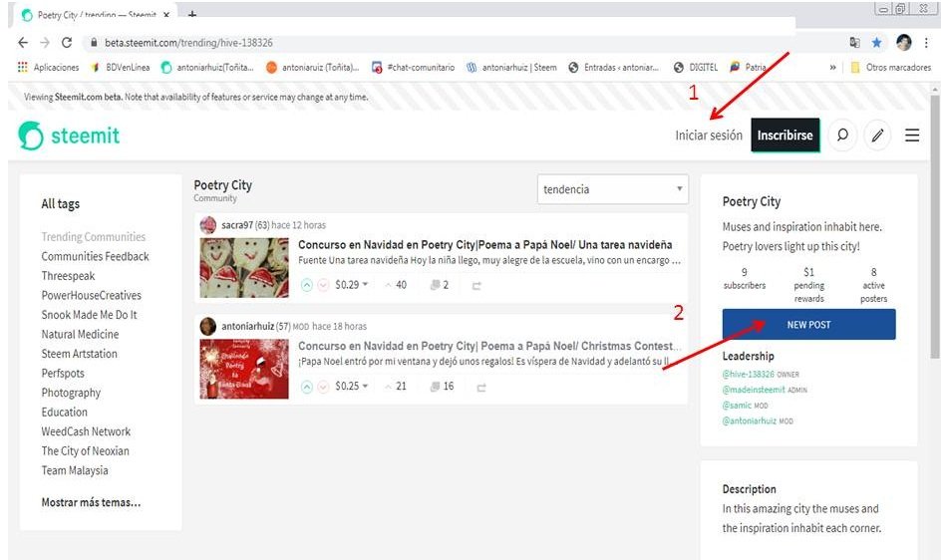The image size is (945, 560).
Task: Expand Mostrar más temas
Action: [x=91, y=502]
